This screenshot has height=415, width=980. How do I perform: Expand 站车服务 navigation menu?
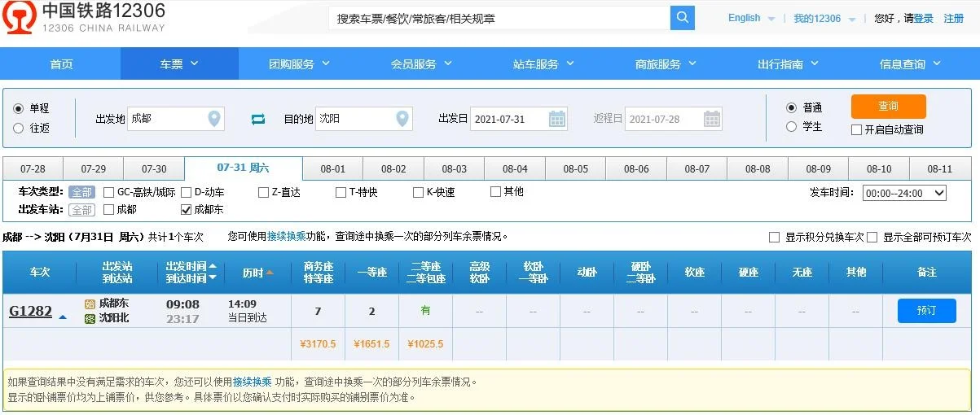point(544,64)
